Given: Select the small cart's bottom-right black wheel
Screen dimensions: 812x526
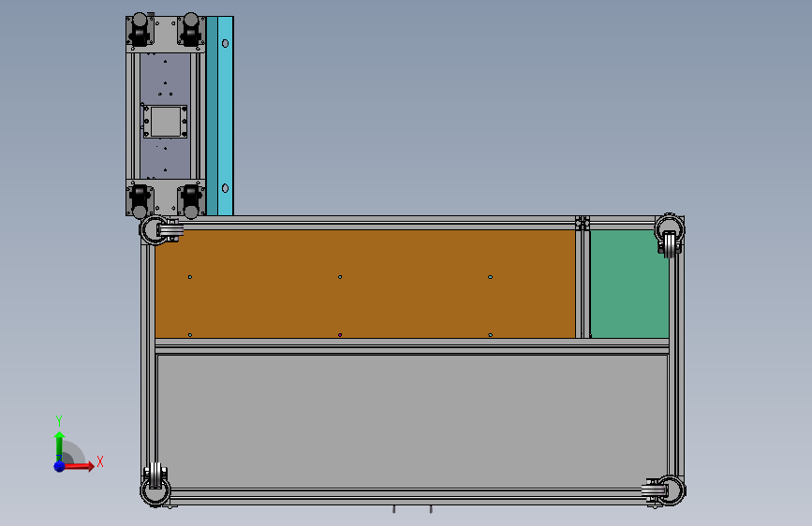Looking at the screenshot, I should pyautogui.click(x=190, y=200).
